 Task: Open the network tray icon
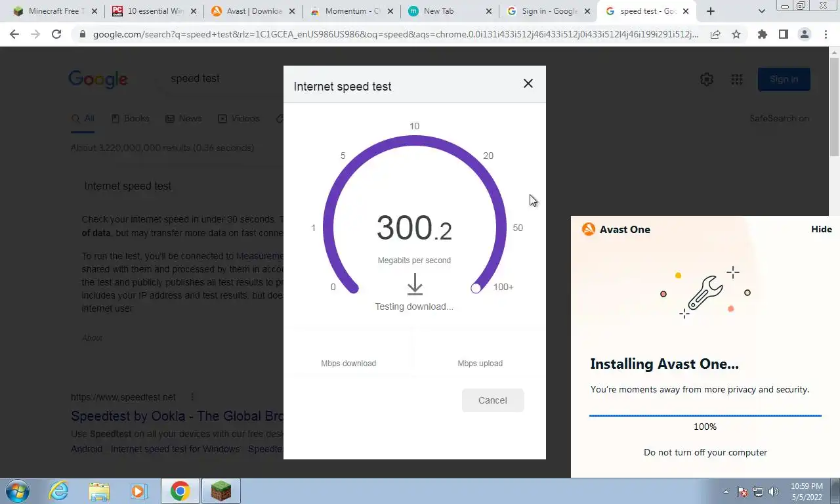point(758,492)
